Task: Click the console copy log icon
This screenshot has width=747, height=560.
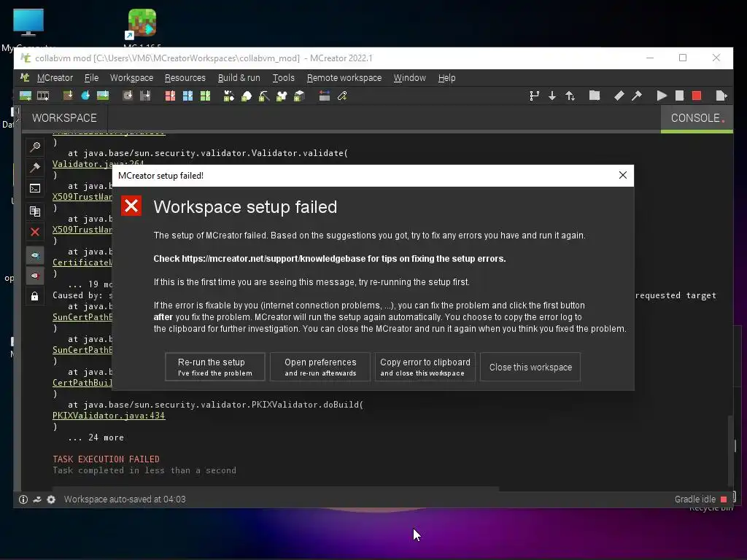Action: [x=35, y=211]
